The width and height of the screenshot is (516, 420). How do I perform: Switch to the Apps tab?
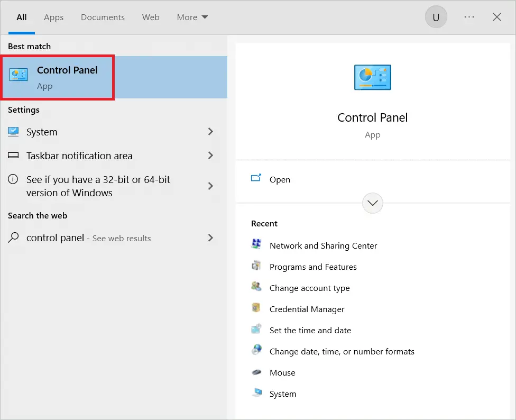tap(53, 17)
